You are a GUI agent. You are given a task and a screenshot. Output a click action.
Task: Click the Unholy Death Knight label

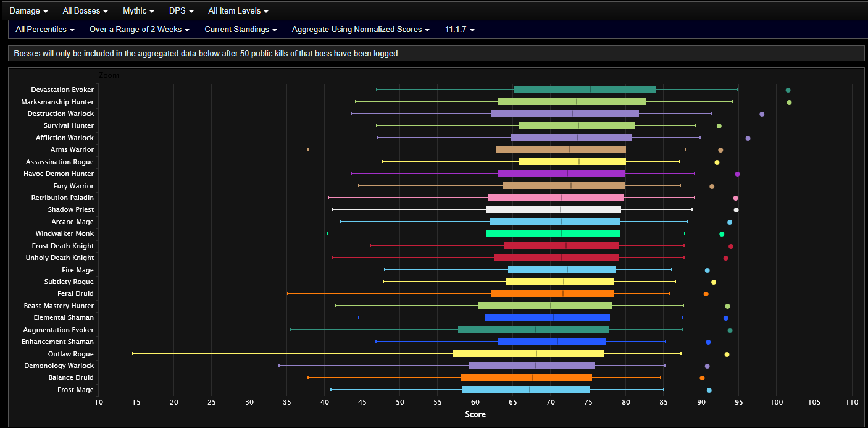60,258
